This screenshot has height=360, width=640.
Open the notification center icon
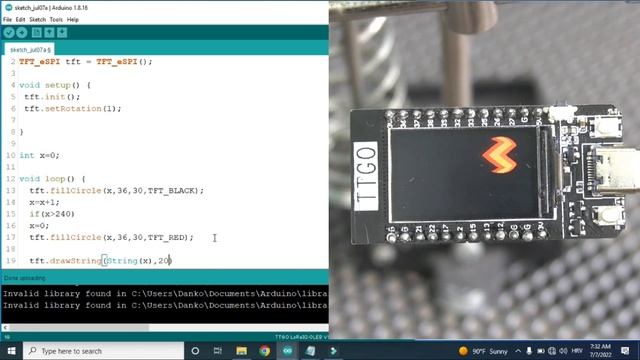[625, 351]
